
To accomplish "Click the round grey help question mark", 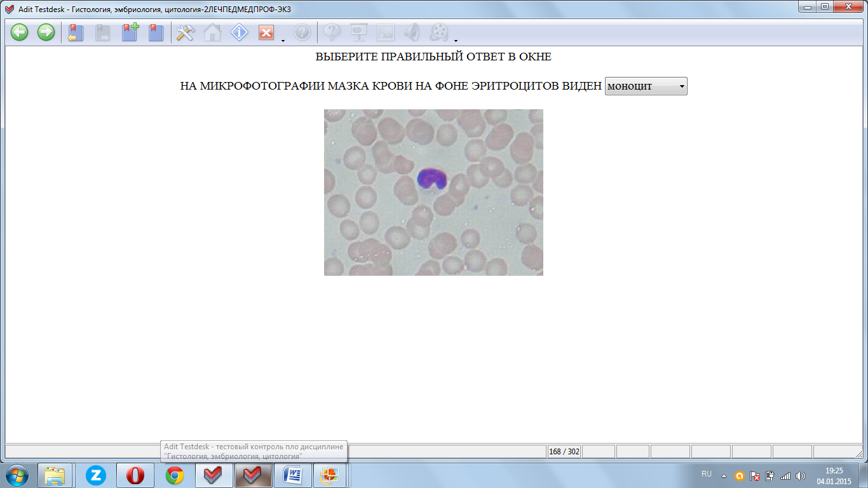I will (x=302, y=32).
